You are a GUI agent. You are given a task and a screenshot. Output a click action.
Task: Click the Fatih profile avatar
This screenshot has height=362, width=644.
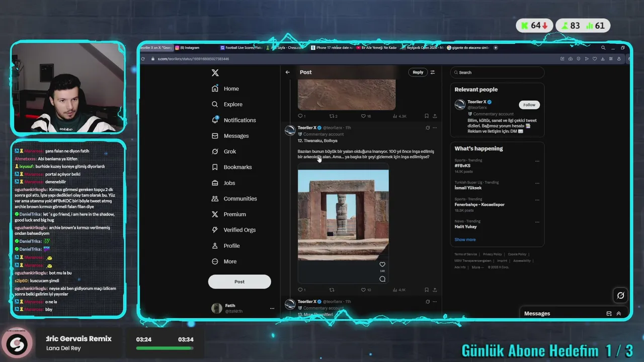(x=217, y=308)
